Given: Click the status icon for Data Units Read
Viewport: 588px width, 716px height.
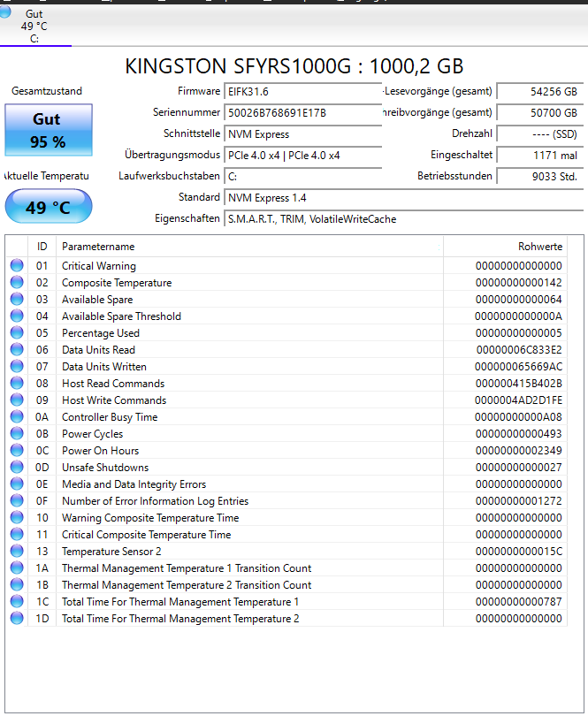Looking at the screenshot, I should (17, 349).
